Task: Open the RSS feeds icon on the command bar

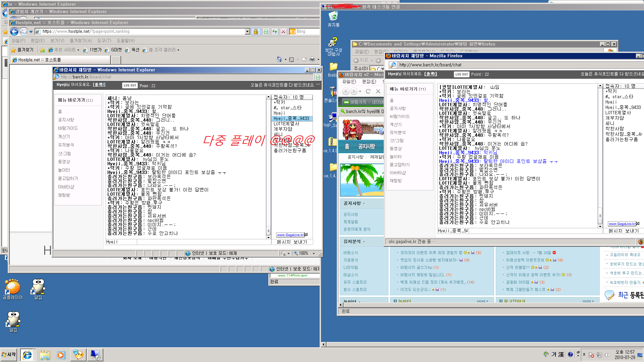Action: click(291, 59)
